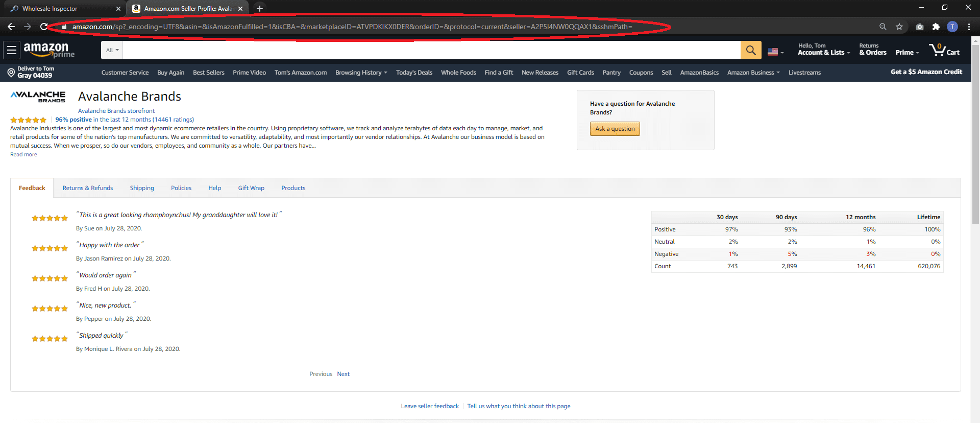
Task: Click Ask a question button
Action: (615, 129)
